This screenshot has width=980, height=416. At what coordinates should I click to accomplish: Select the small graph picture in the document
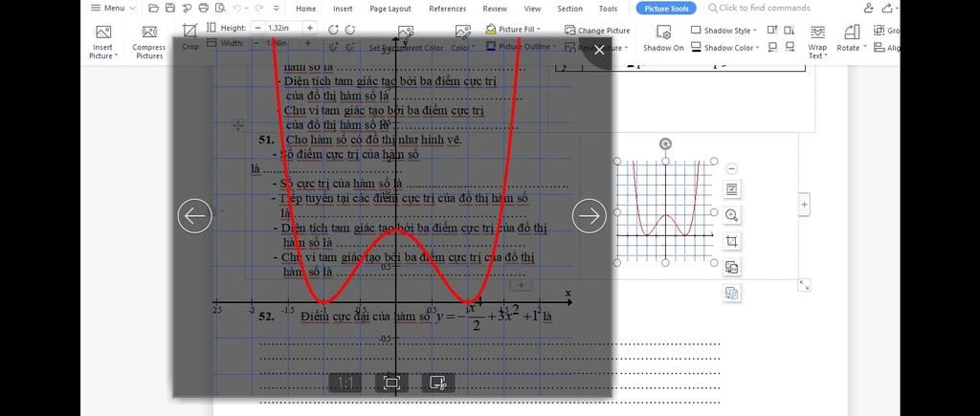coord(666,211)
